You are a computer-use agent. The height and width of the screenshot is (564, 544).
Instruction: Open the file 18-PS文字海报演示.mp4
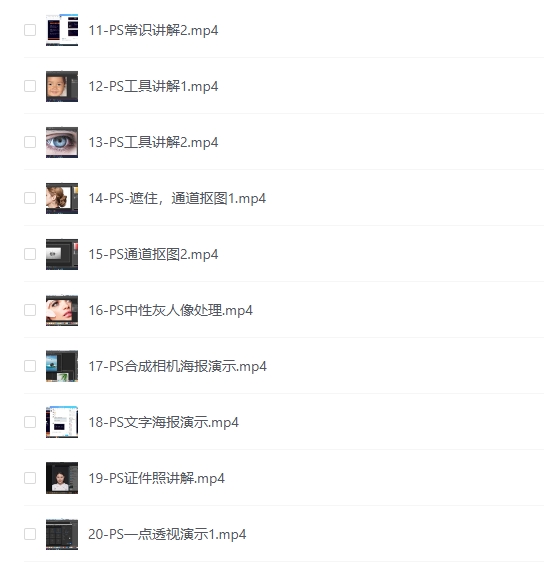[163, 422]
